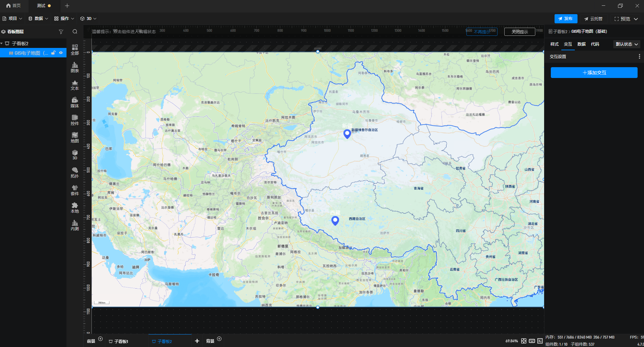The width and height of the screenshot is (644, 347).
Task: Toggle lock on GIS电子地图 layer
Action: tap(53, 53)
